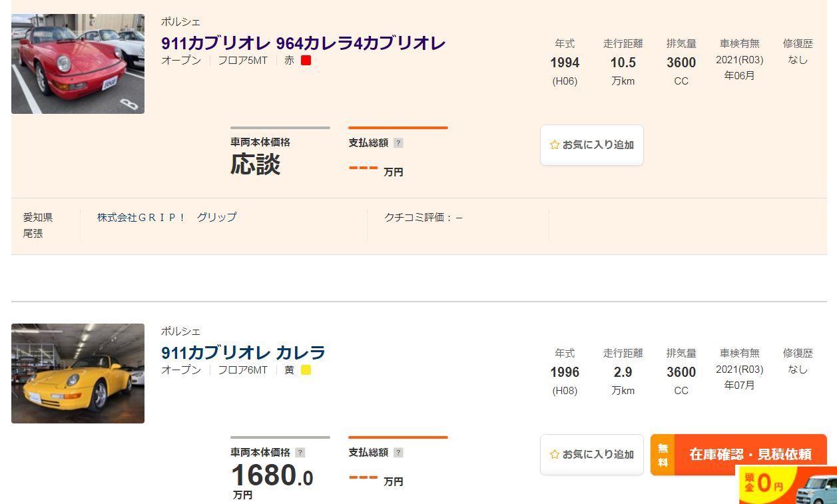837x504 pixels.
Task: Click the 無料 badge on estimate button
Action: (663, 455)
